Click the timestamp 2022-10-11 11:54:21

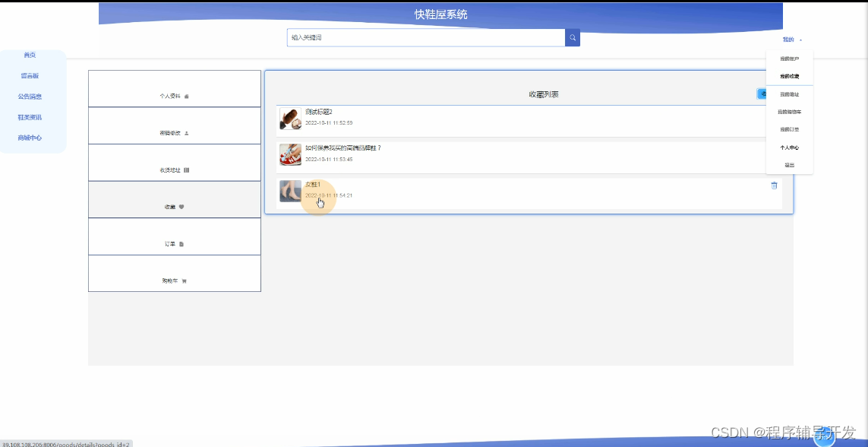coord(329,195)
